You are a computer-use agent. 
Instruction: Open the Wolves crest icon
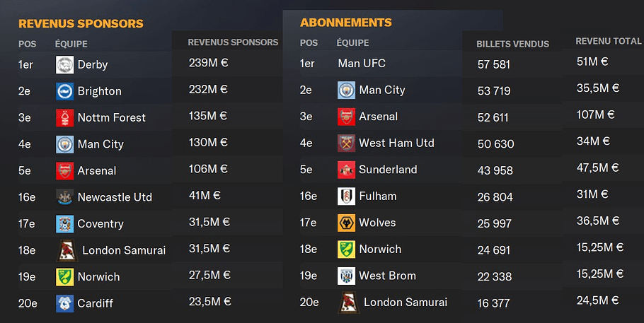coord(346,223)
